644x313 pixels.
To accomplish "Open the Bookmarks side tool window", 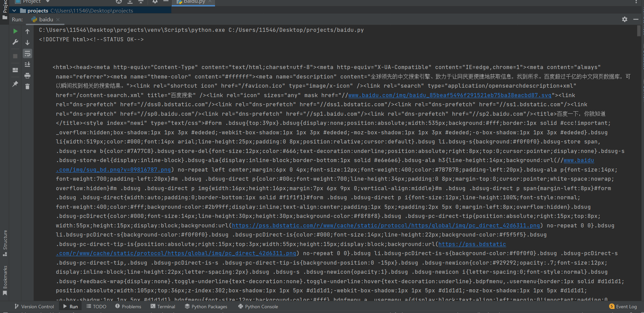I will click(x=5, y=281).
